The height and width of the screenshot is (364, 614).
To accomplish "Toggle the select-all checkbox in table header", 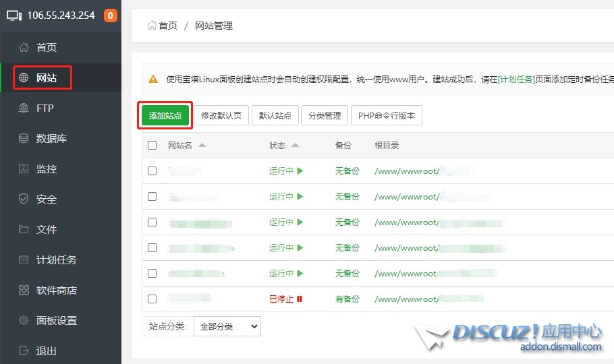I will pyautogui.click(x=152, y=145).
